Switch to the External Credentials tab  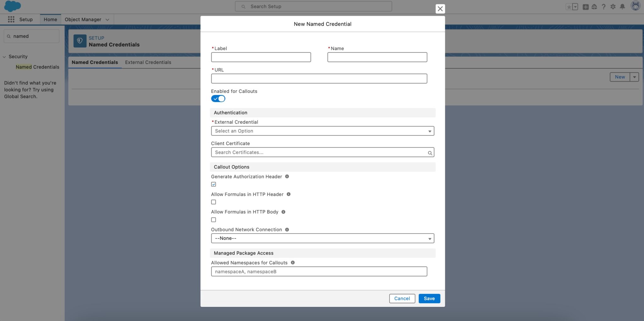point(148,62)
